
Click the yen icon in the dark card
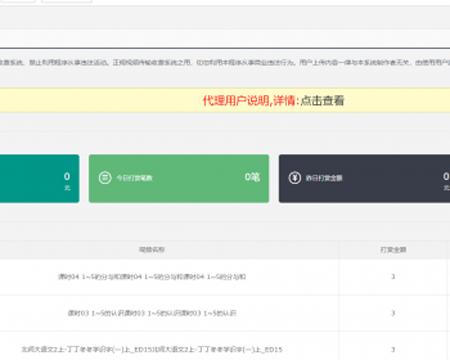(x=295, y=178)
